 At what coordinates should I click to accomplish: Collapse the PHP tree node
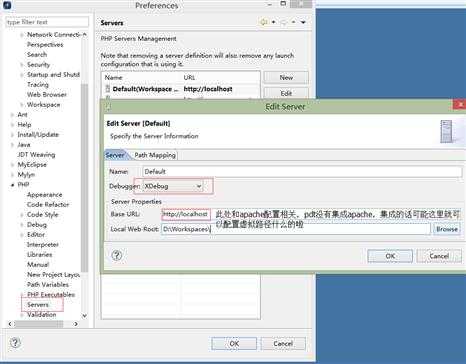(x=13, y=185)
